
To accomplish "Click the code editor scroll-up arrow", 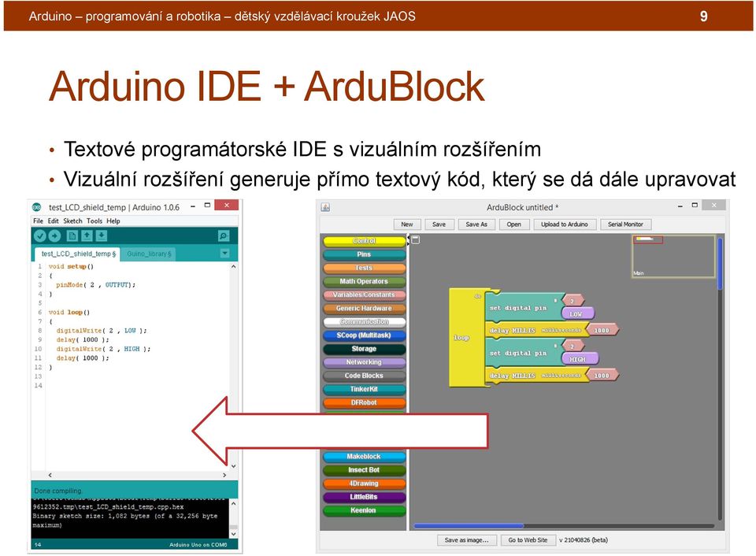I will click(233, 266).
